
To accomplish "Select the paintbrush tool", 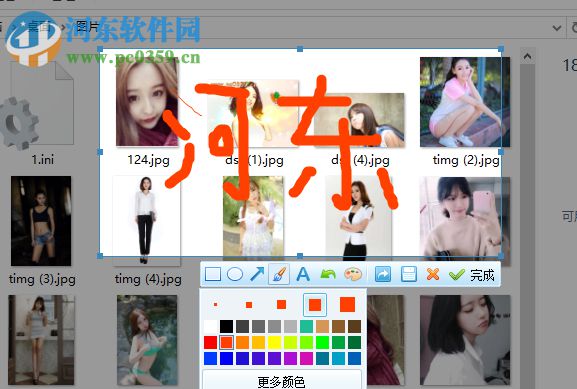I will (x=279, y=275).
